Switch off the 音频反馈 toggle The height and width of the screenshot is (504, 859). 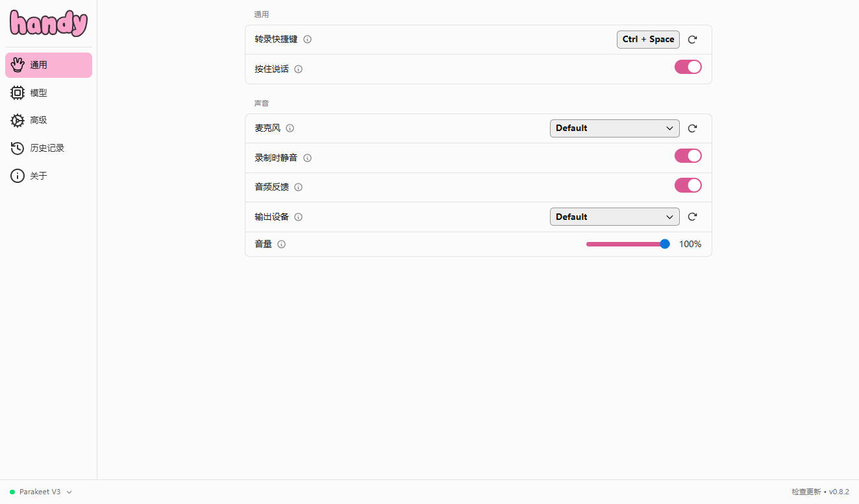point(688,186)
